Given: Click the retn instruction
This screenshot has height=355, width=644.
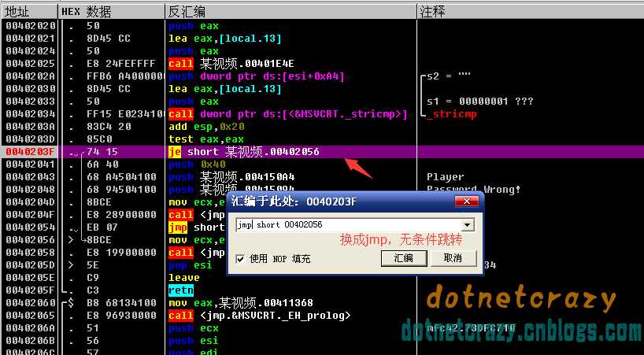Looking at the screenshot, I should click(181, 290).
